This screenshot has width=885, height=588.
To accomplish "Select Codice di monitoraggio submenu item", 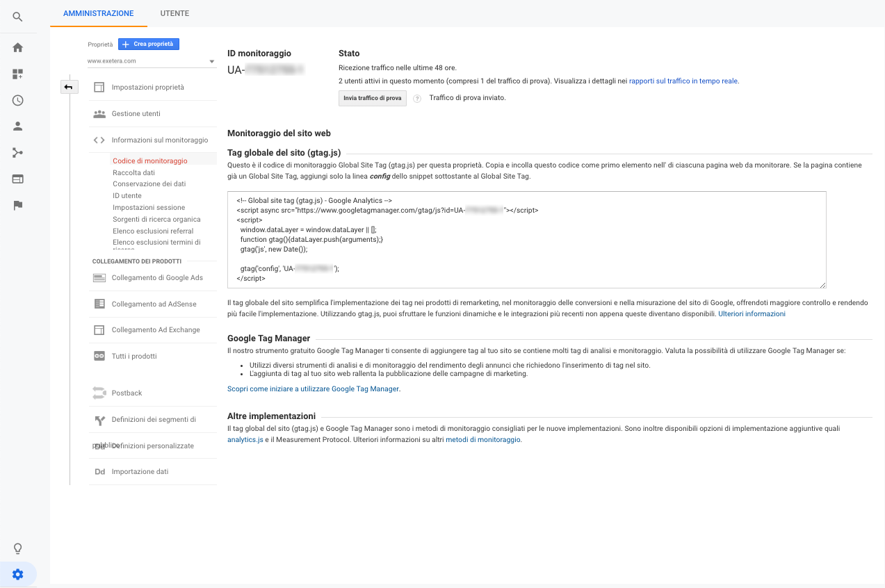I will pyautogui.click(x=150, y=161).
